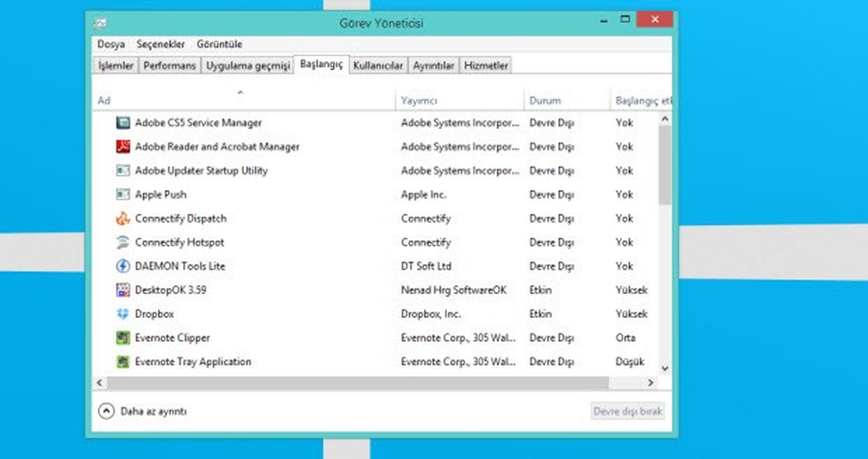Collapse details with Daha az ayrıntı arrow
Viewport: 868px width, 459px height.
[106, 411]
